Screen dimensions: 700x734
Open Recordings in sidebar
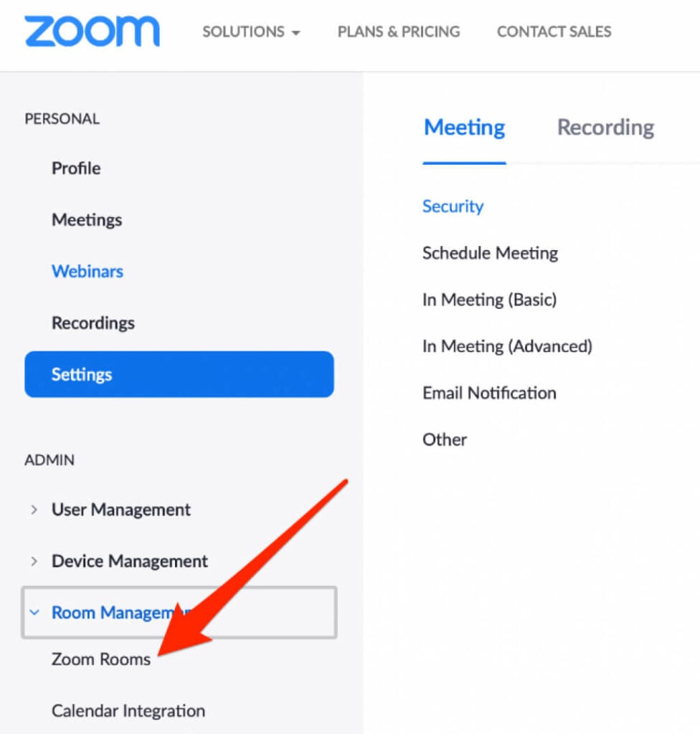tap(93, 323)
